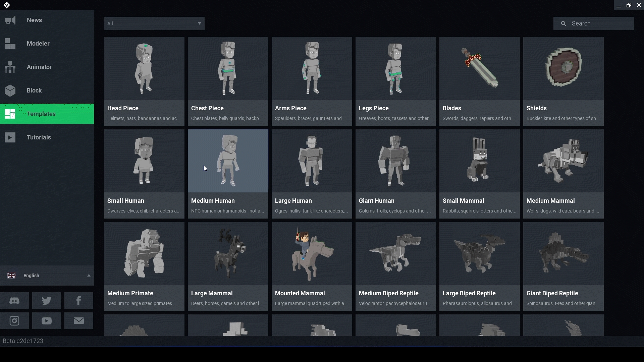
Task: Open the Giant Biped Reptile template
Action: coord(563,266)
